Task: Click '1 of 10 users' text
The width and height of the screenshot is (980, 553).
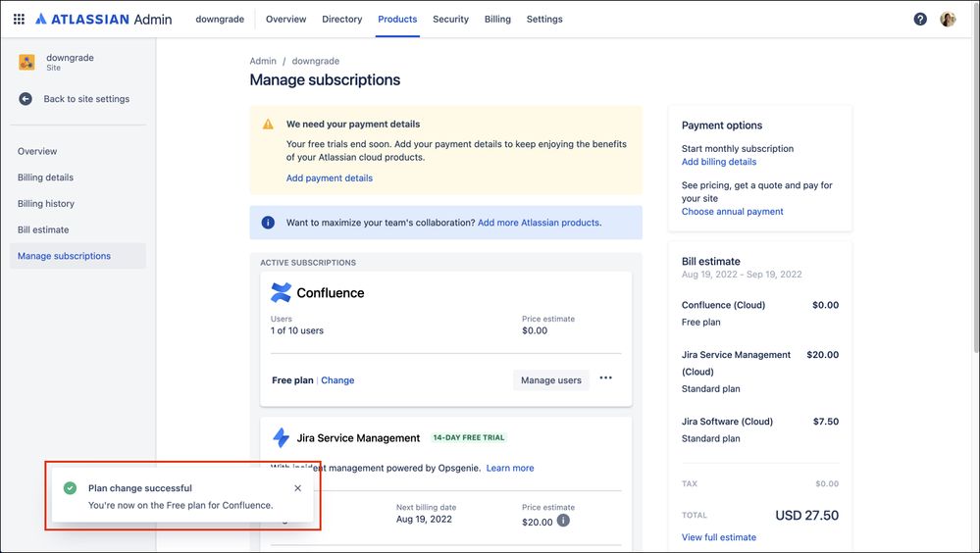Action: [297, 330]
